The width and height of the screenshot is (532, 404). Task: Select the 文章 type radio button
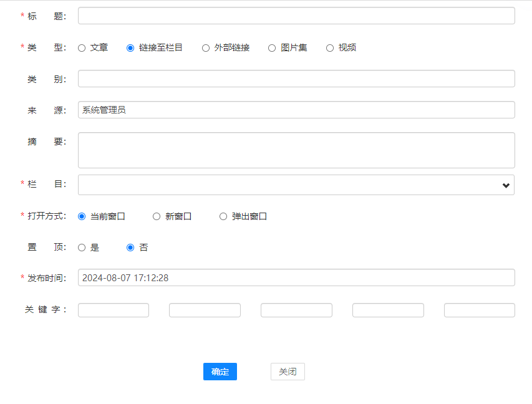(82, 48)
